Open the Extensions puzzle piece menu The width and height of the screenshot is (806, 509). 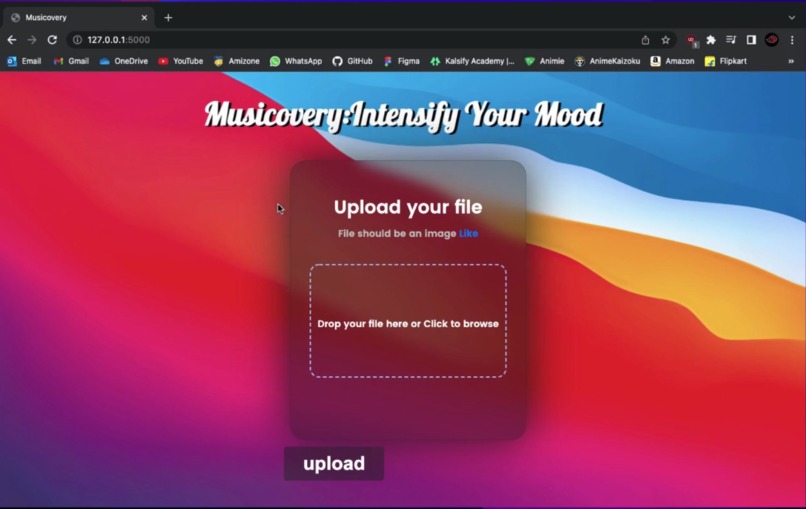[711, 40]
